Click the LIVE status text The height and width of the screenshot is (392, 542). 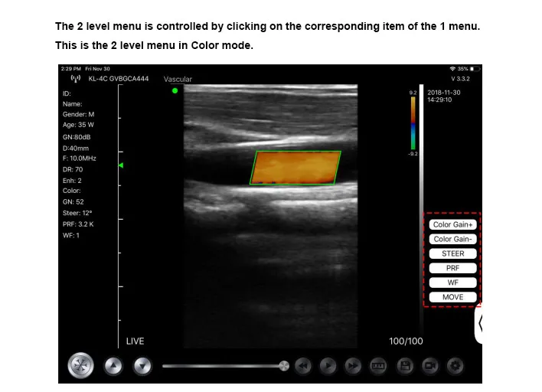tap(135, 341)
